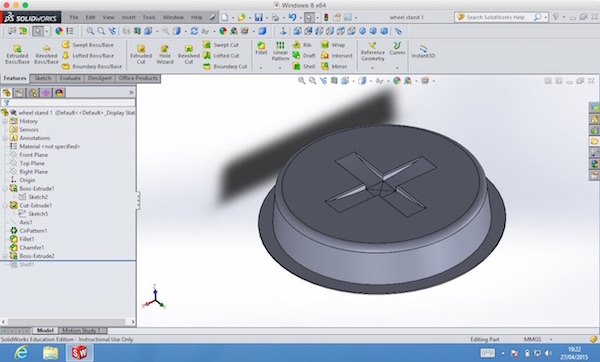Select the Shell tool
This screenshot has width=600, height=362.
(x=304, y=66)
